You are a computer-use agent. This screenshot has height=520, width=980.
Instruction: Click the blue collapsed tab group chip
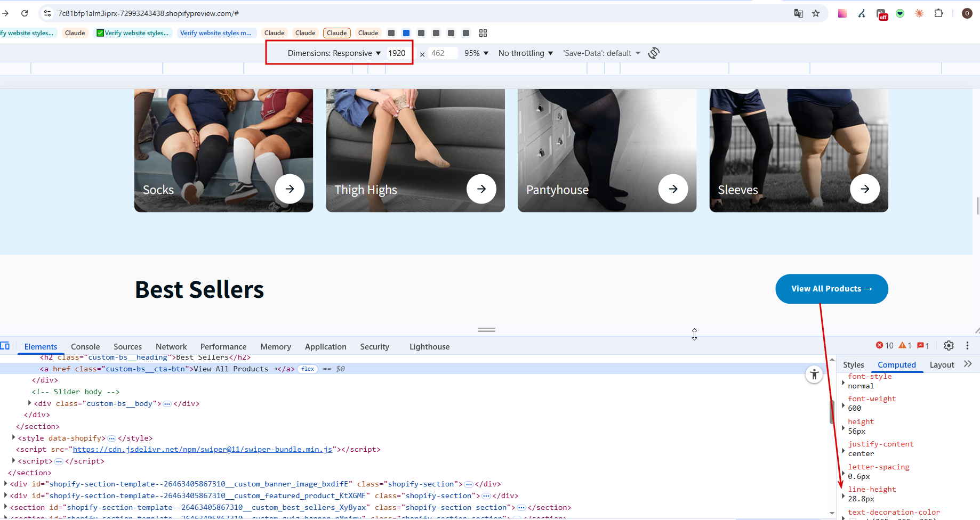(x=406, y=33)
